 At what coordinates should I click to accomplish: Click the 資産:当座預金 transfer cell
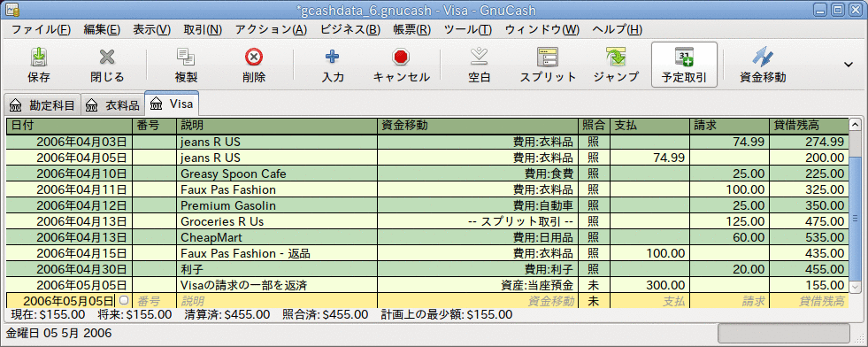click(x=477, y=286)
